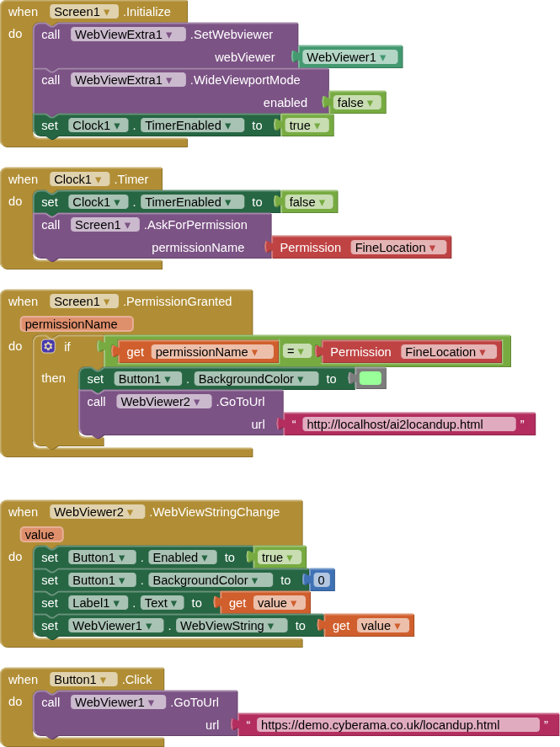
Task: Select the Clock1 dropdown in the Timer event header
Action: [80, 179]
